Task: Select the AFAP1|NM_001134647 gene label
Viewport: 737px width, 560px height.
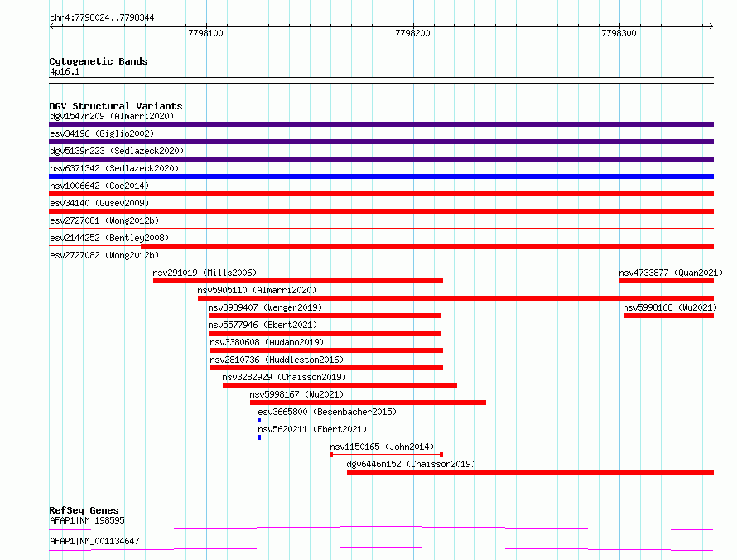Action: point(94,541)
